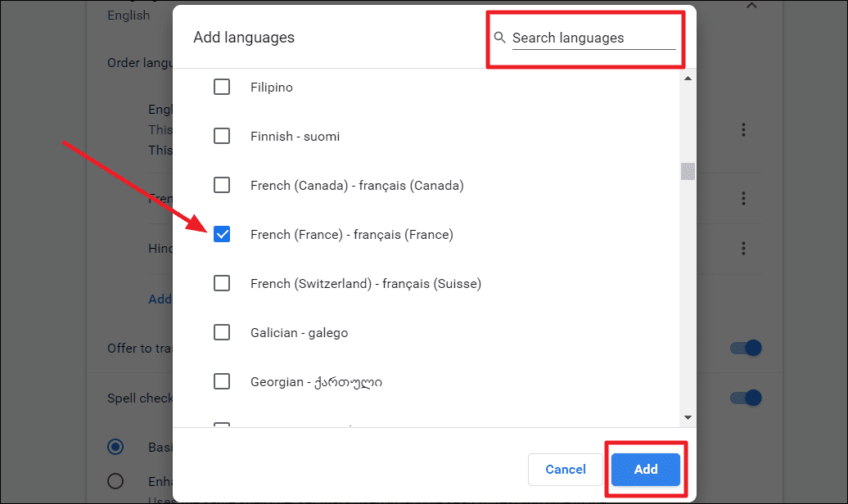Image resolution: width=848 pixels, height=504 pixels.
Task: Uncheck the French (France) checkbox
Action: click(x=222, y=234)
